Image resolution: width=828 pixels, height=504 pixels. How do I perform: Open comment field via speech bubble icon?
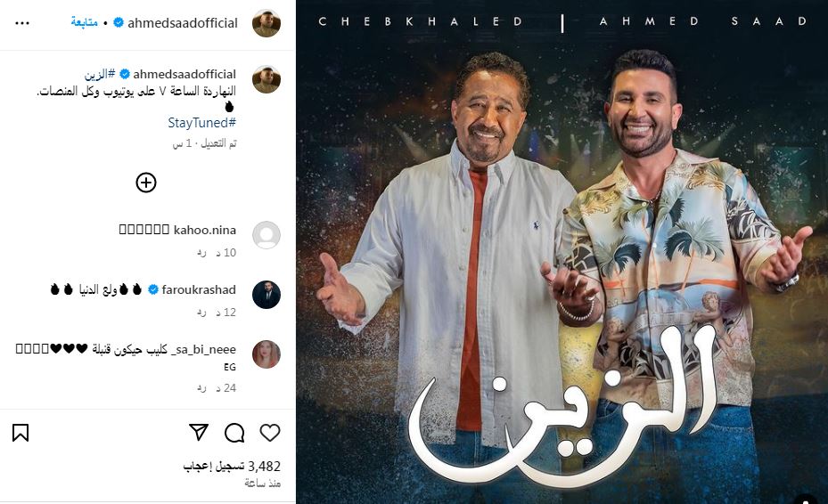[234, 433]
